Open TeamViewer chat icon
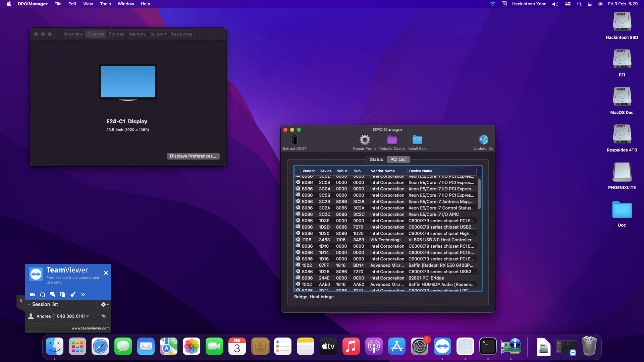This screenshot has height=362, width=644. (x=53, y=295)
